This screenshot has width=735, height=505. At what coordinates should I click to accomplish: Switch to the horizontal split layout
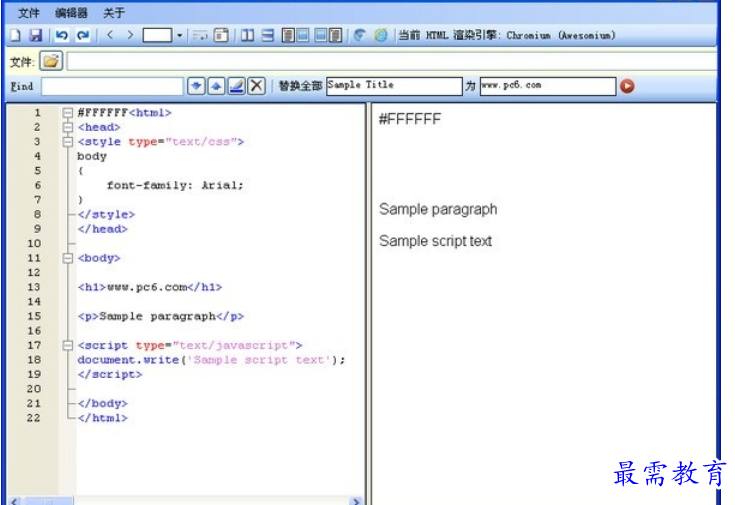point(268,35)
